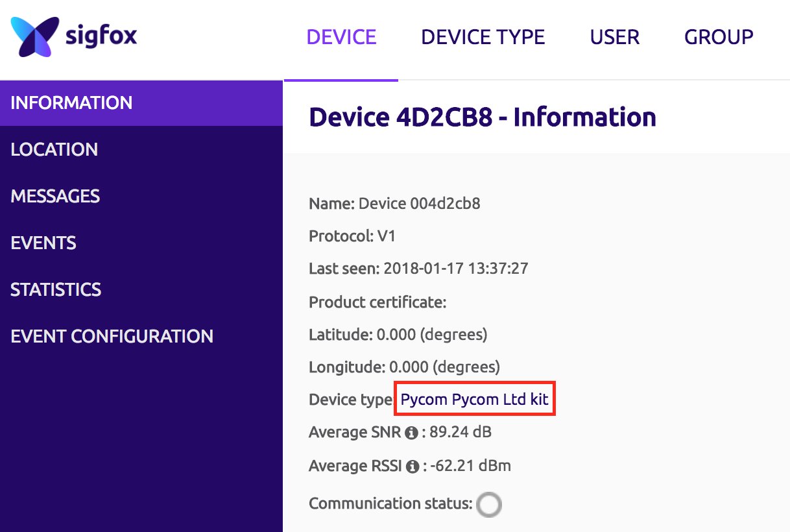
Task: Click the Device 4D2CB8 - Information heading
Action: pyautogui.click(x=482, y=117)
